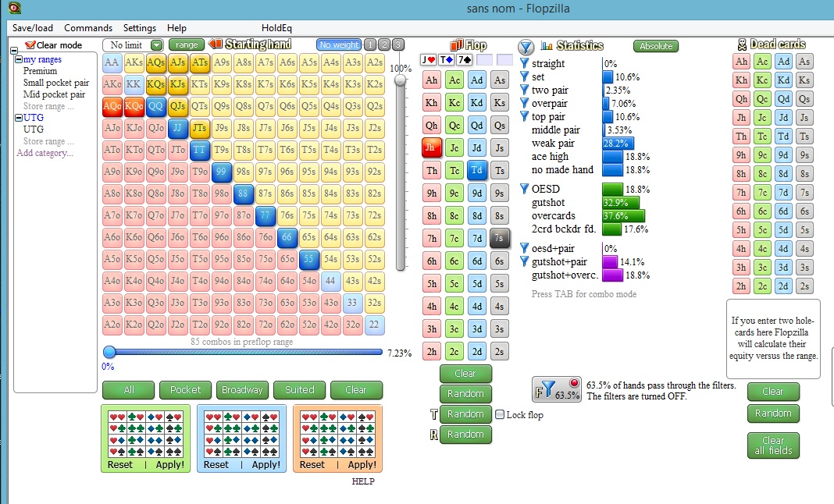Select the Ks card in the Flop board
The height and width of the screenshot is (504, 834).
click(x=499, y=103)
